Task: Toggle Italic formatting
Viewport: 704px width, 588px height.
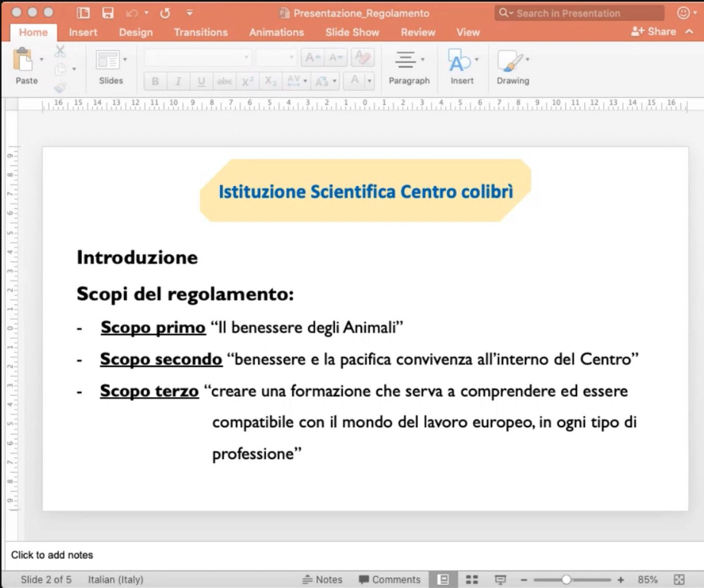Action: (178, 81)
